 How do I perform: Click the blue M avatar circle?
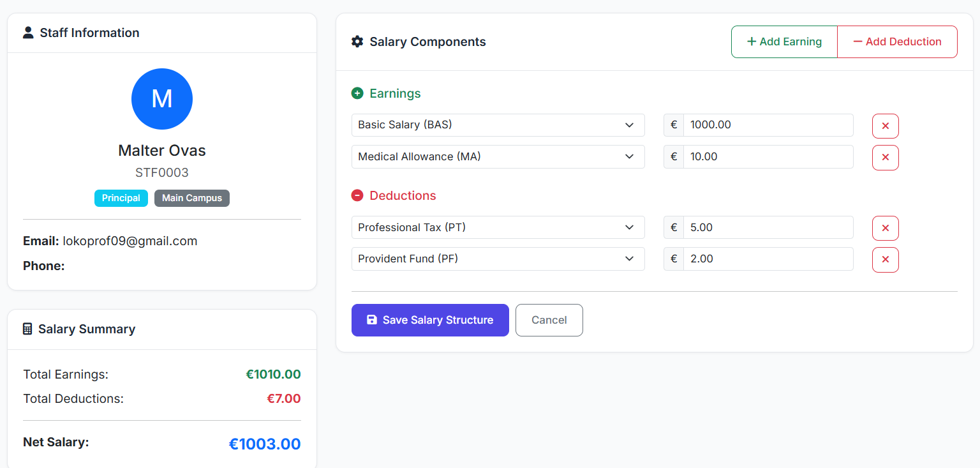click(162, 99)
